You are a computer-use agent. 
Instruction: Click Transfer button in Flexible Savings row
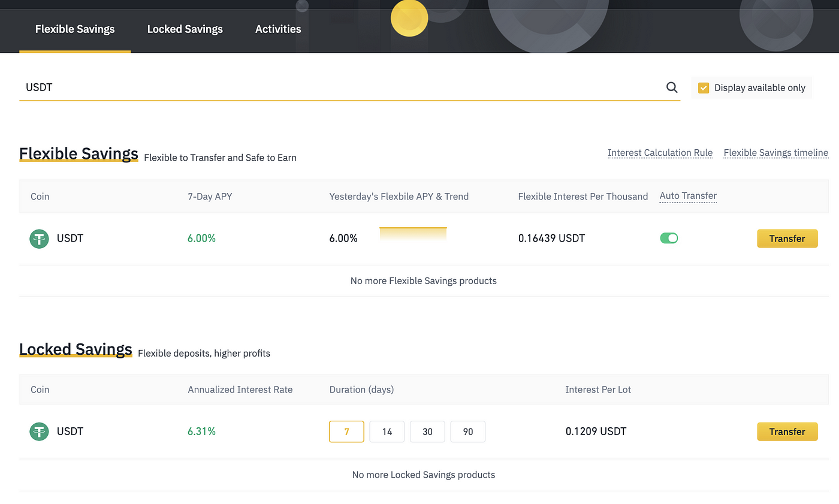coord(787,239)
